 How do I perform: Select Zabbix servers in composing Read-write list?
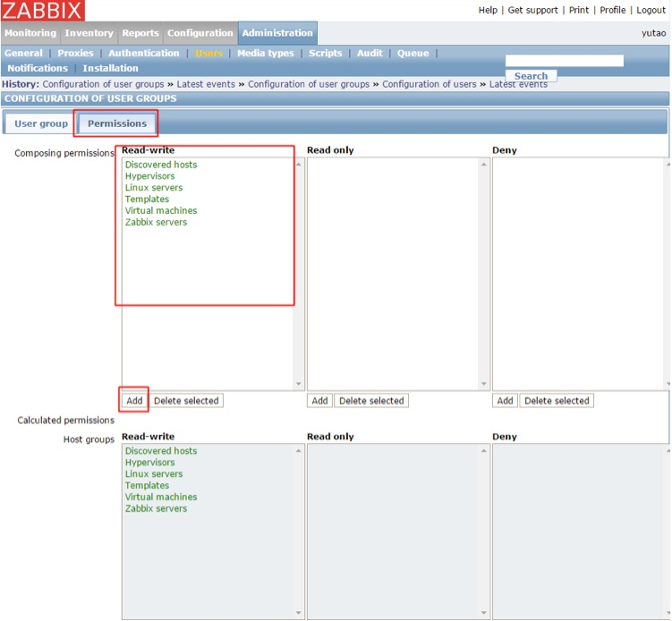pos(156,222)
